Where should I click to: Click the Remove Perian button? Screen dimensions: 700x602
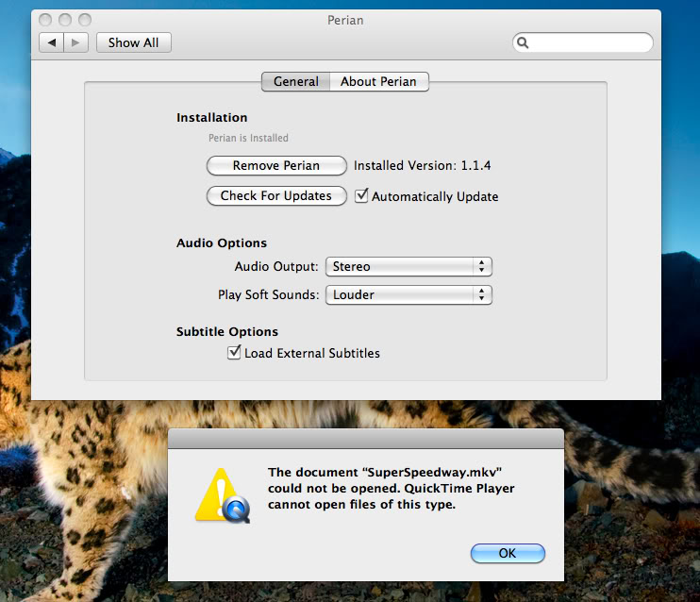point(276,166)
